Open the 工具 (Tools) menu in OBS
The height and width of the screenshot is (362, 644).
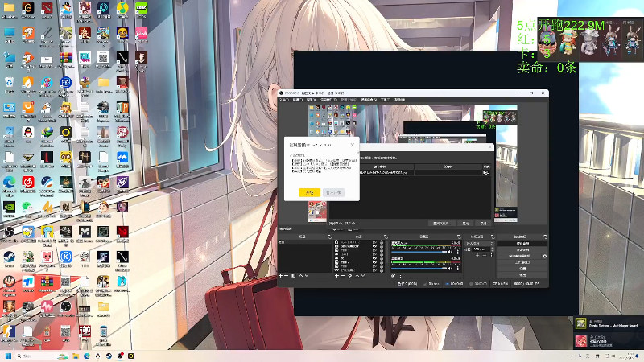tap(385, 100)
